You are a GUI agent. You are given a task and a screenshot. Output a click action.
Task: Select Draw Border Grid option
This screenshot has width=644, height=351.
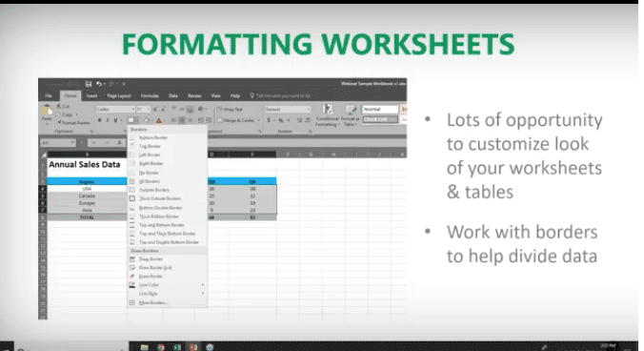[167, 268]
